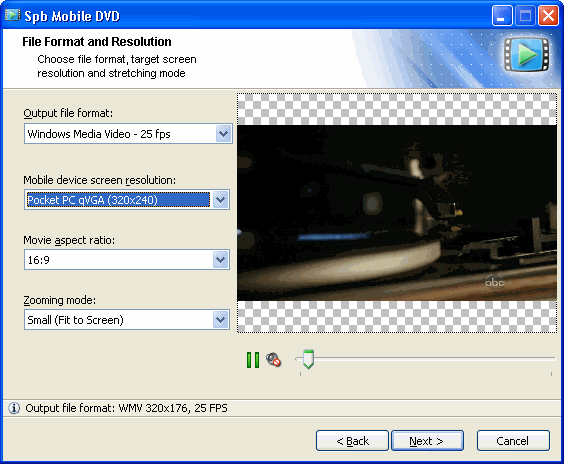The image size is (564, 464).
Task: Cancel the conversion wizard
Action: tap(513, 441)
